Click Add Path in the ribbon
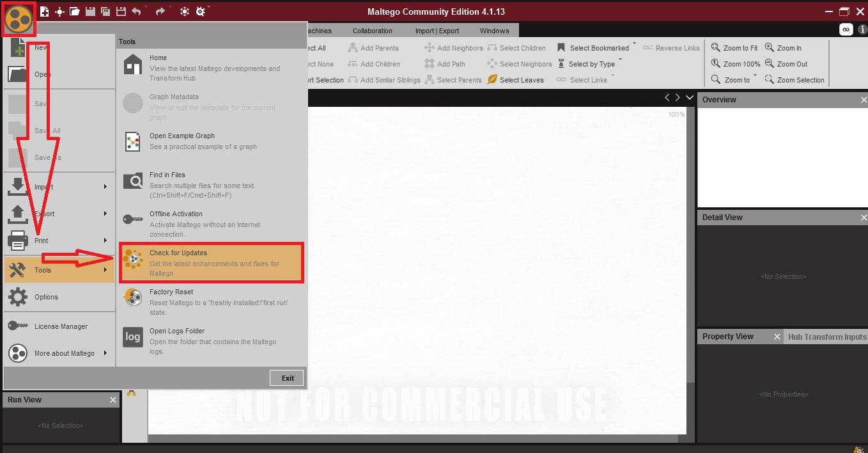Viewport: 868px width, 453px height. pyautogui.click(x=445, y=64)
